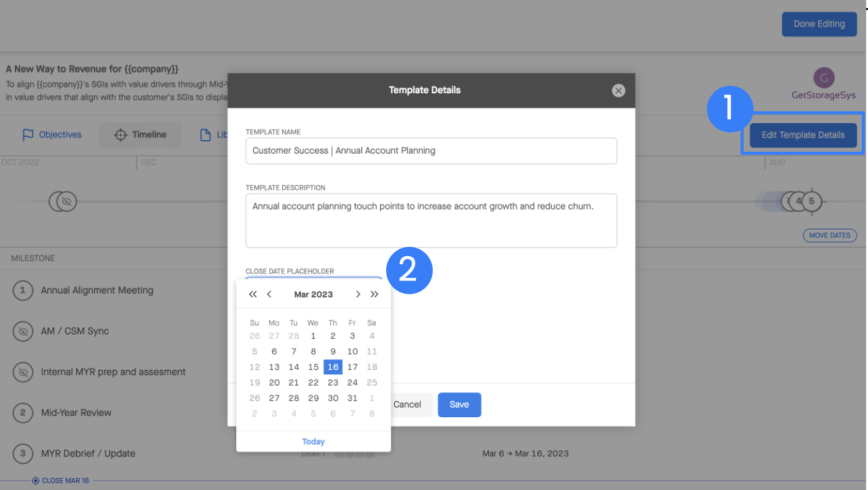This screenshot has height=490, width=868.
Task: Open Edit Template Details
Action: (803, 135)
